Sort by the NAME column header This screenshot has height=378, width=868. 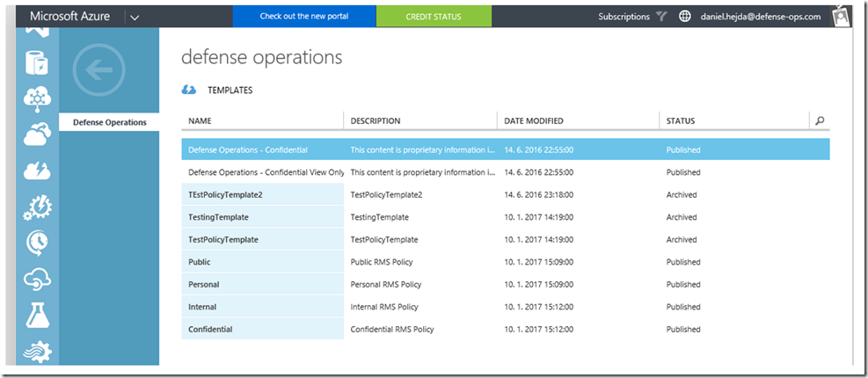[x=200, y=120]
